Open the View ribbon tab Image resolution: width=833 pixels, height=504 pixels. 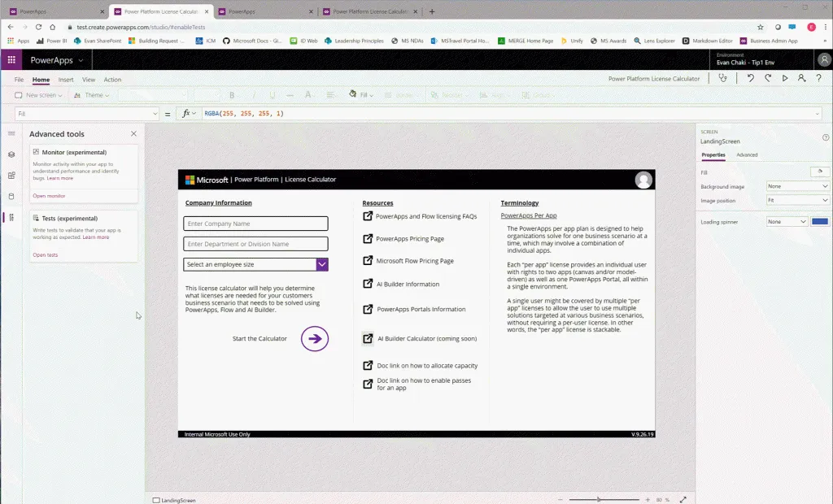[89, 80]
